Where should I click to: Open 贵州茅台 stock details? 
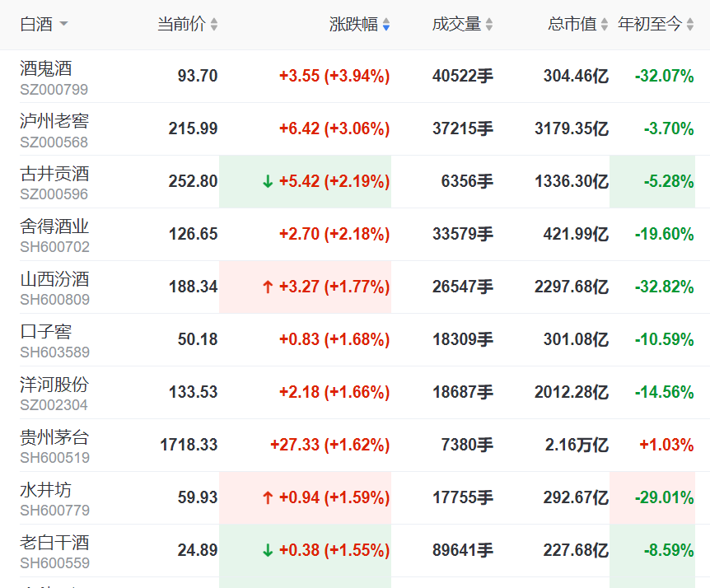[x=54, y=438]
